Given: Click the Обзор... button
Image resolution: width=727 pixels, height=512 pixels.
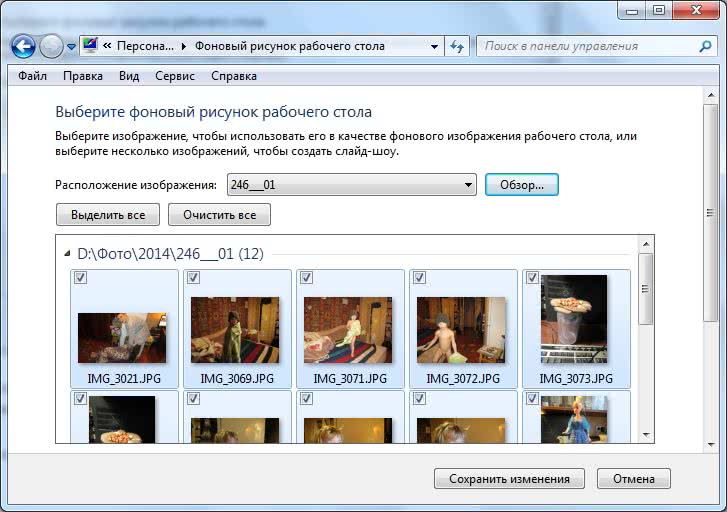Looking at the screenshot, I should (x=522, y=185).
